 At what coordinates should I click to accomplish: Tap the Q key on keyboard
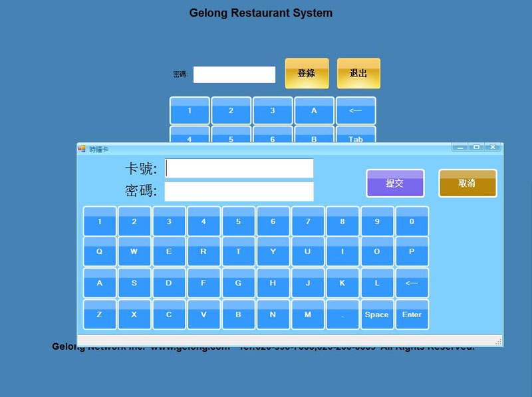[x=100, y=252]
